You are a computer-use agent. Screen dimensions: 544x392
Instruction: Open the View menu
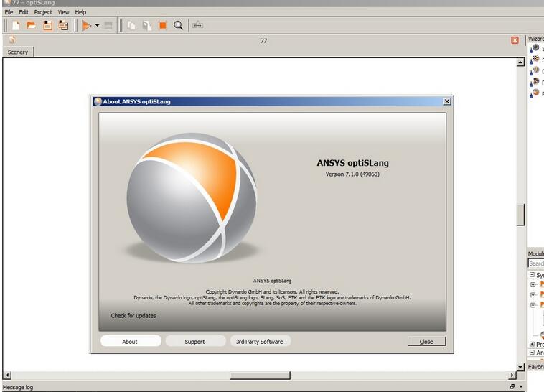click(63, 12)
